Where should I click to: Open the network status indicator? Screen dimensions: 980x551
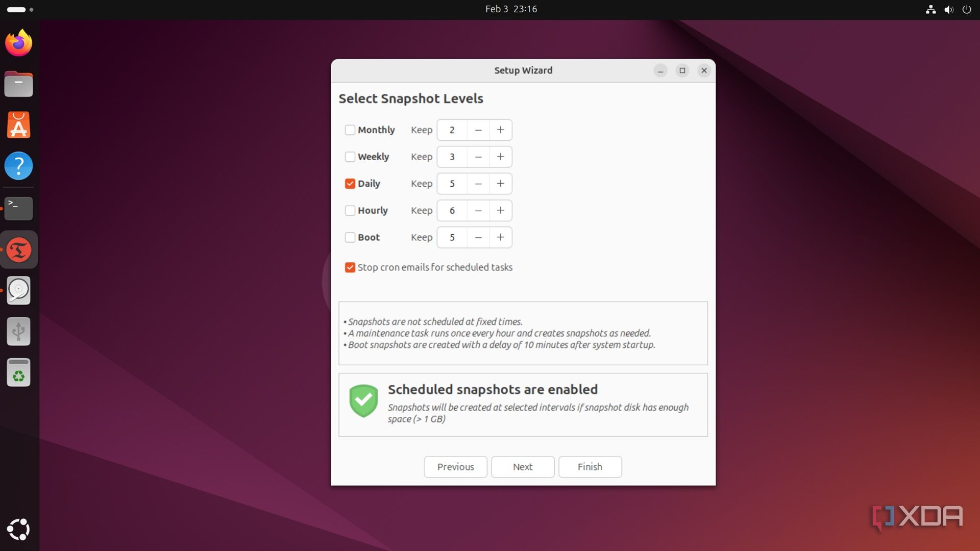[x=931, y=9]
